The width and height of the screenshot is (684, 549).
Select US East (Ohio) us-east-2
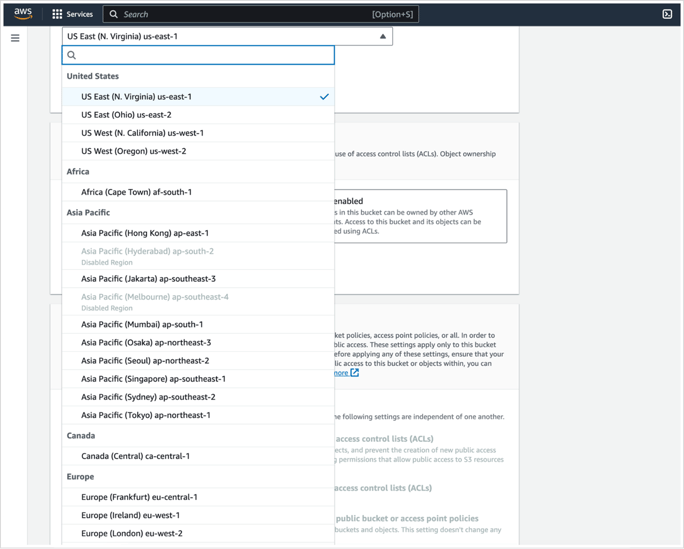[126, 115]
